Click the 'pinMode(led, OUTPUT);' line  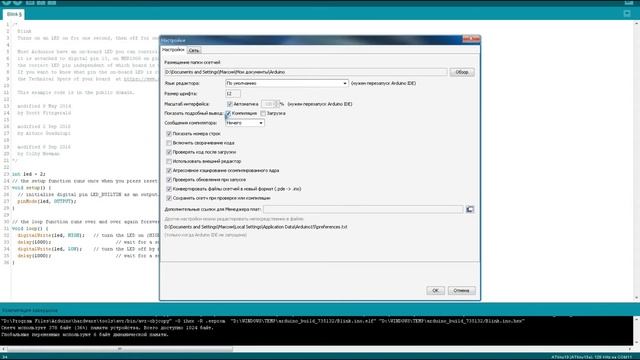[47, 201]
